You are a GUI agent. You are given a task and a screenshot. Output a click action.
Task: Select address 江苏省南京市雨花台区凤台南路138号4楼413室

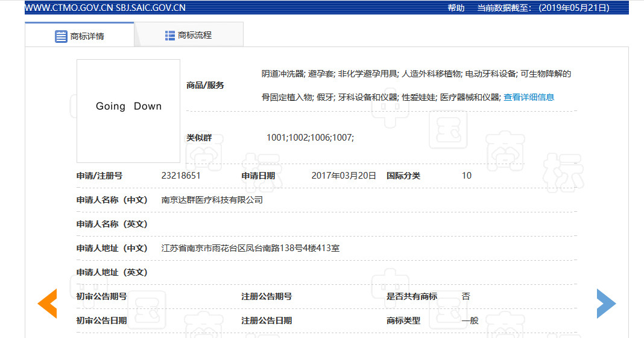(250, 248)
